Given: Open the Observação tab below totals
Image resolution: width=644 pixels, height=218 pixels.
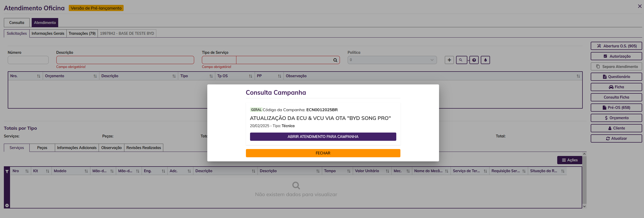Looking at the screenshot, I should point(111,148).
